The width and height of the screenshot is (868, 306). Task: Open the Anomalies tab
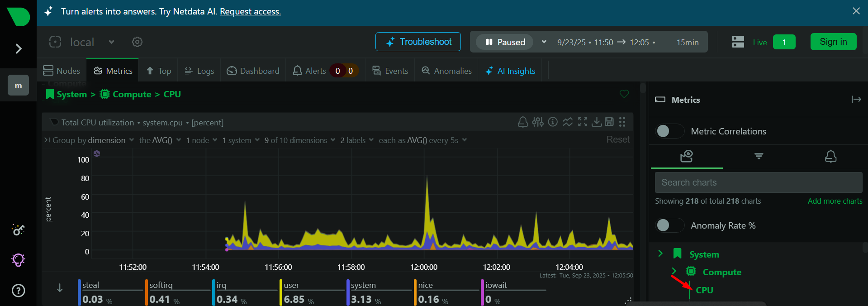446,71
